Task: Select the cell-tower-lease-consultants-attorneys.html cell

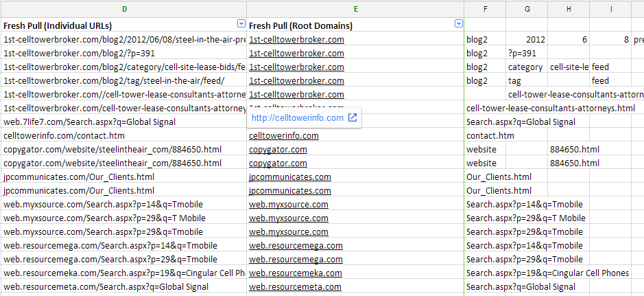Action: (x=550, y=109)
